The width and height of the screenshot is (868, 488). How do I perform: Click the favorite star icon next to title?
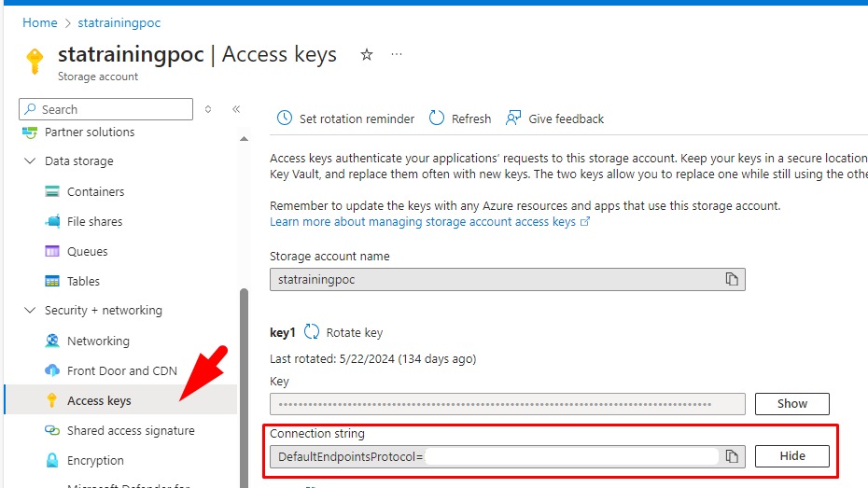point(367,55)
